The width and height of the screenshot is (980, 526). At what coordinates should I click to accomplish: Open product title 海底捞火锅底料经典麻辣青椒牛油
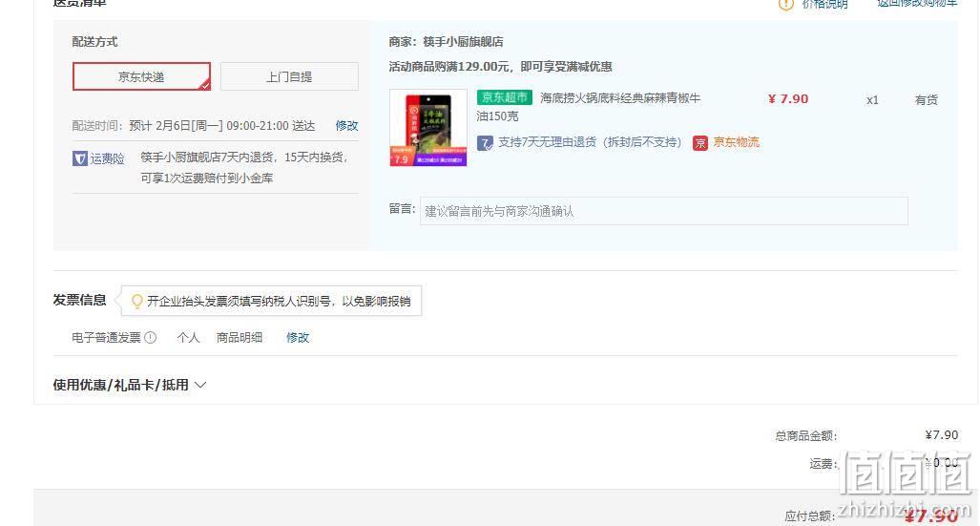point(588,107)
